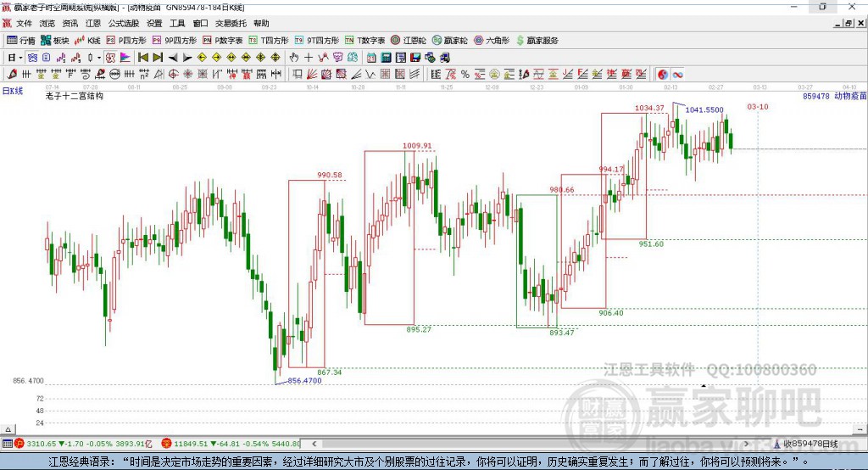Click the 日K线 chart label
The image size is (868, 470).
[13, 91]
